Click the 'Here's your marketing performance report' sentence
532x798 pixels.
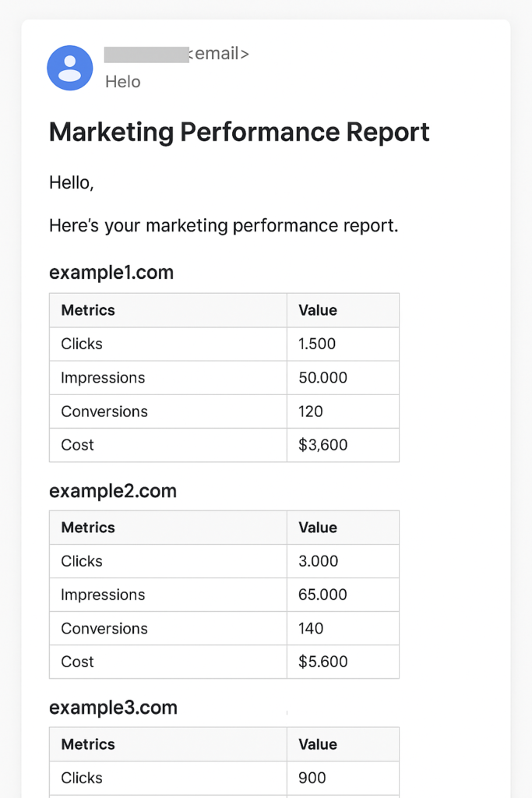pyautogui.click(x=224, y=225)
